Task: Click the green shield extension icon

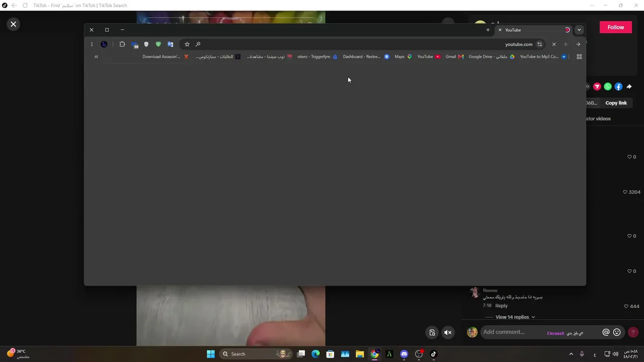Action: [x=158, y=44]
